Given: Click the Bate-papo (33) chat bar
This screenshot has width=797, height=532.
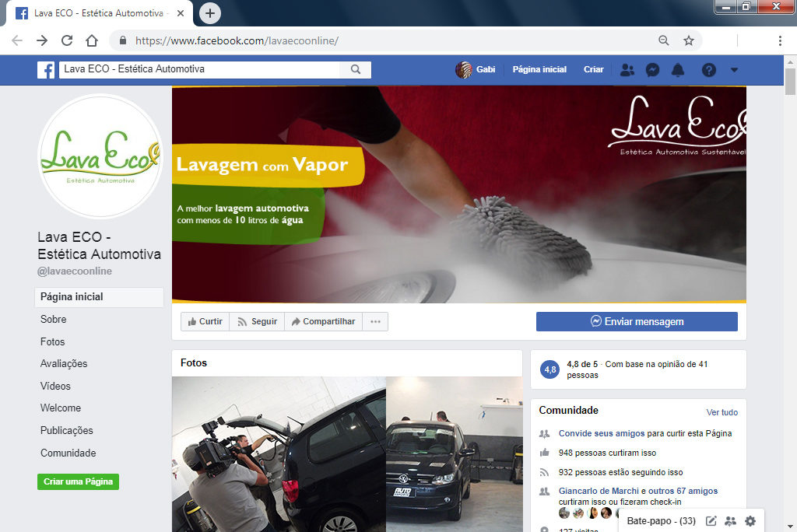Looking at the screenshot, I should point(661,521).
